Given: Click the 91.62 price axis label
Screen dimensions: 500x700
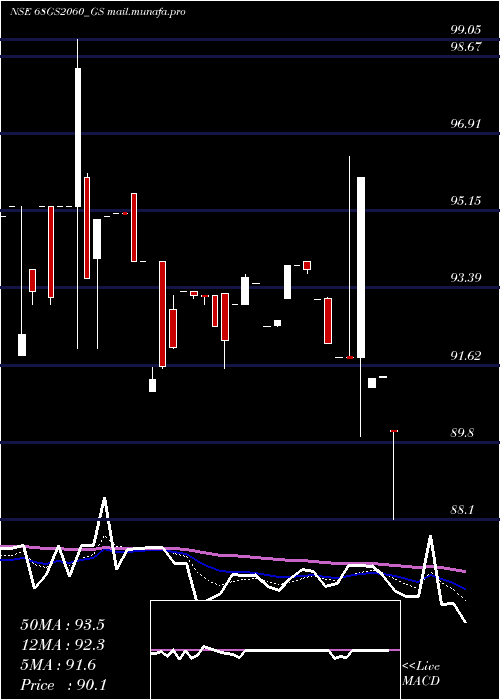Looking at the screenshot, I should (466, 356).
